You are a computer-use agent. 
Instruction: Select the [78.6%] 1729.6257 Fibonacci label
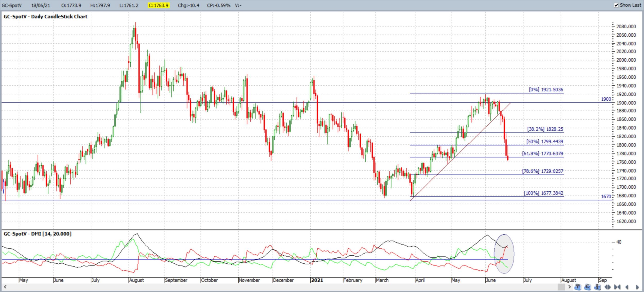[543, 171]
